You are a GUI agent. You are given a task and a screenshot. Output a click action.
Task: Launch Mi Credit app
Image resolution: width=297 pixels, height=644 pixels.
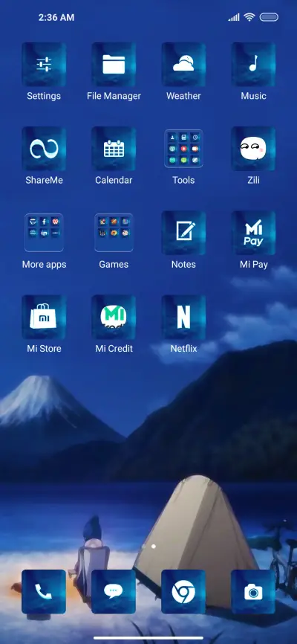point(114,317)
